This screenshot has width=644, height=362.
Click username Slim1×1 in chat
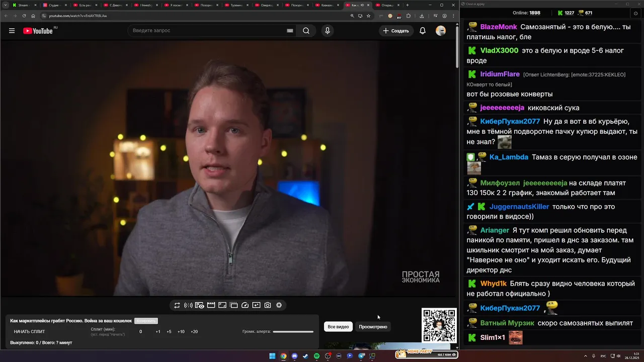492,338
